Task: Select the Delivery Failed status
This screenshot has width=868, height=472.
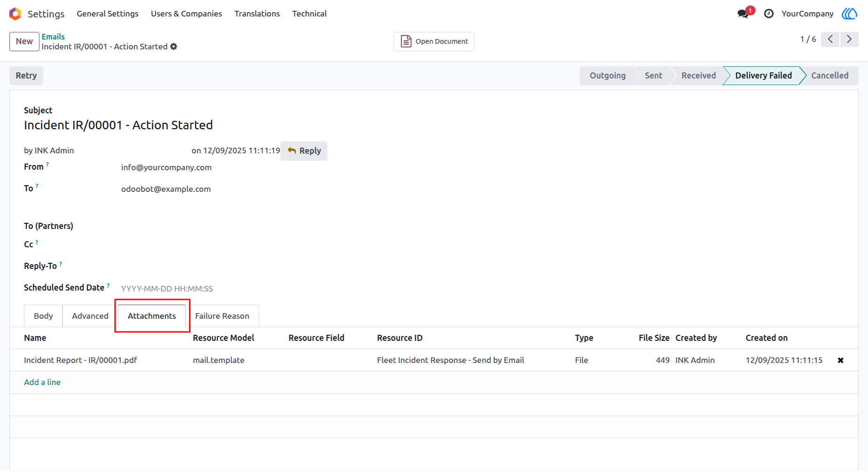Action: 763,76
